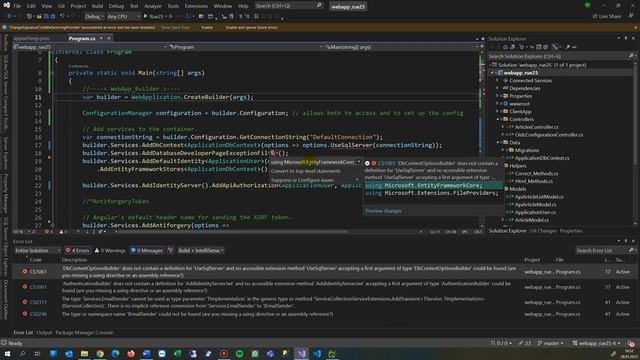Click the CS0246 error code link

click(x=38, y=314)
